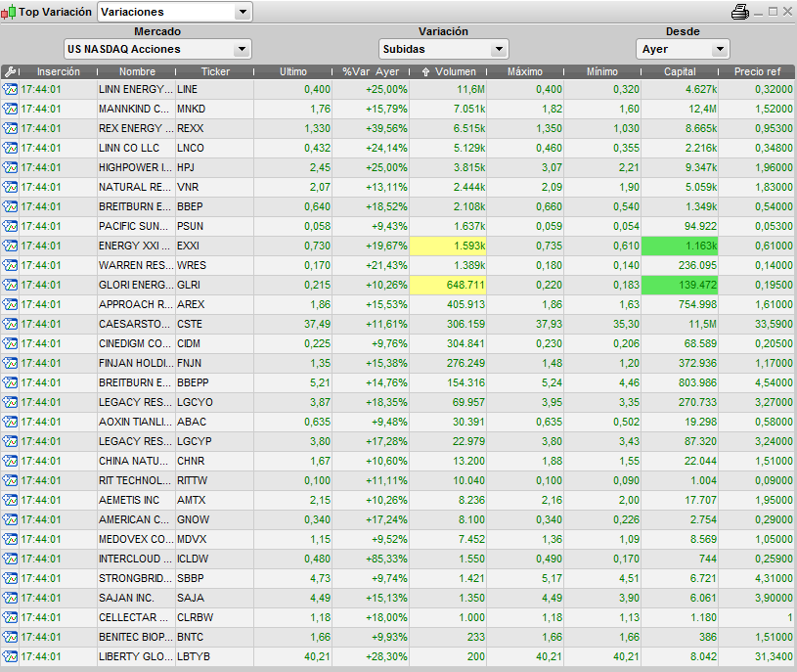This screenshot has width=797, height=672.
Task: Sort by Mínimo column header
Action: point(602,71)
